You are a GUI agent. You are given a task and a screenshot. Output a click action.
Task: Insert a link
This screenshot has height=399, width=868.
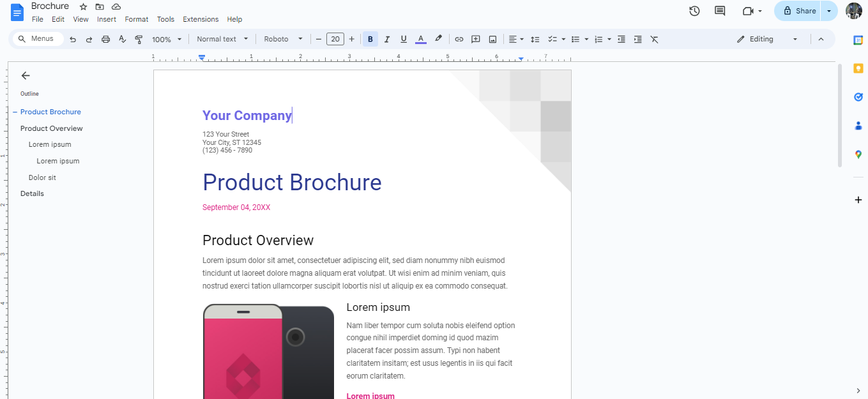[x=459, y=39]
